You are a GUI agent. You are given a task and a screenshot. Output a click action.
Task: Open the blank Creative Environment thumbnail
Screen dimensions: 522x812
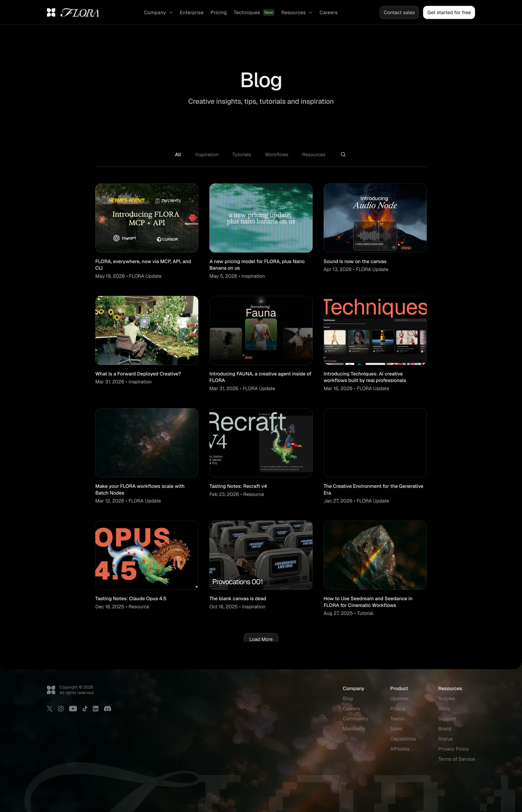[375, 443]
